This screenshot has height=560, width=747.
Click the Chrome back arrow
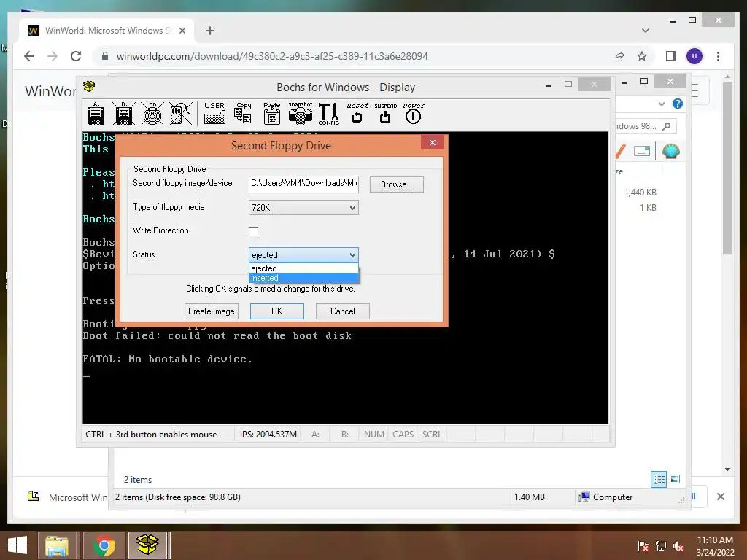click(29, 56)
